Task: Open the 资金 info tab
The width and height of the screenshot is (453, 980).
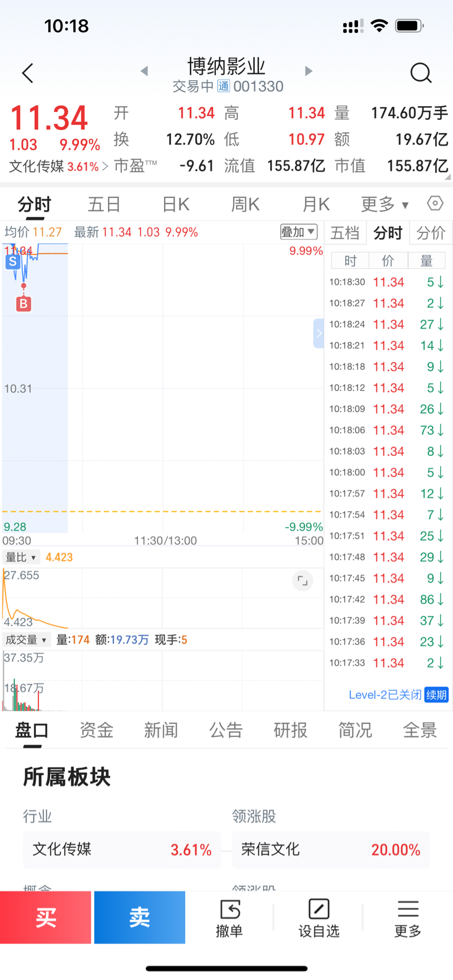Action: coord(97,731)
